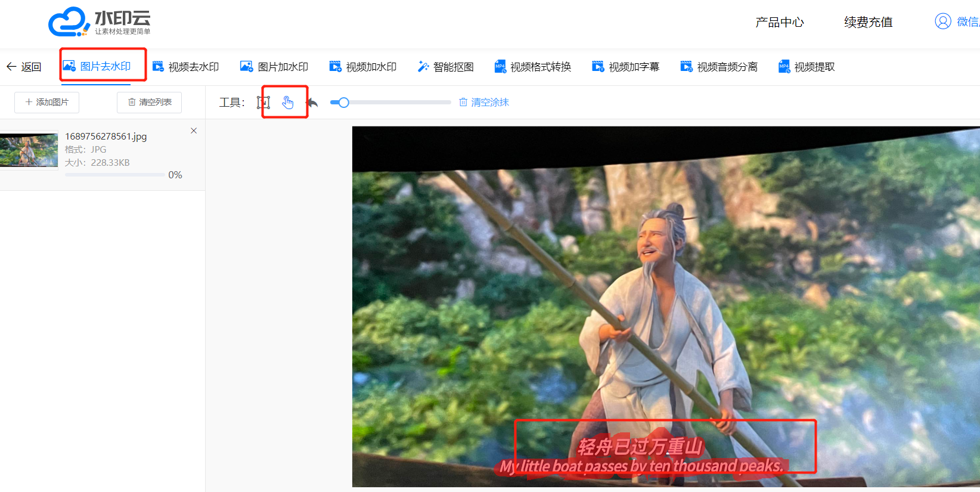Click the magic wand icon on 智能抠图
This screenshot has width=980, height=492.
(423, 67)
